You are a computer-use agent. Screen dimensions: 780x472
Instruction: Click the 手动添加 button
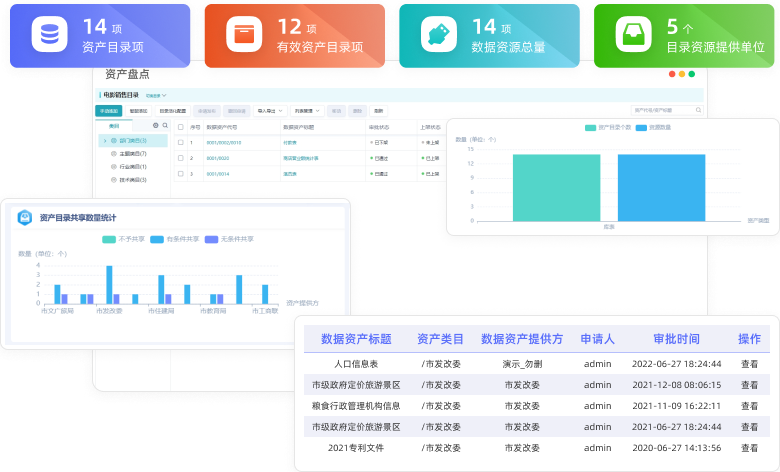click(x=109, y=110)
